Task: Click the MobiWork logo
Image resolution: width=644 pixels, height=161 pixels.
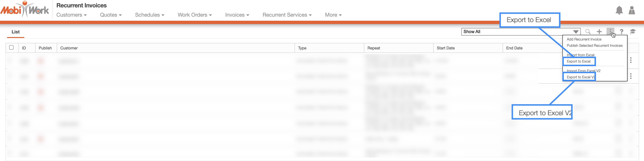Action: 24,10
